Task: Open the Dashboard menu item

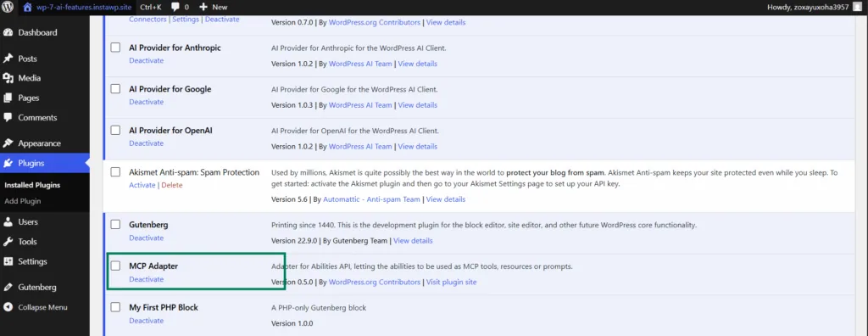Action: pyautogui.click(x=37, y=33)
